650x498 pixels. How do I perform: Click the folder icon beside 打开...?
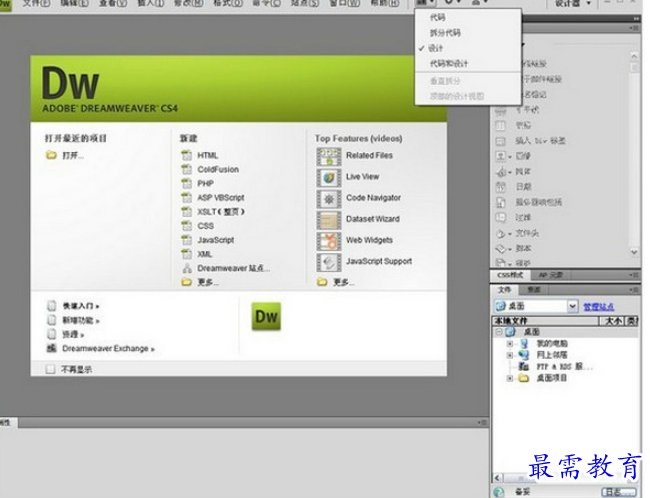(x=51, y=155)
